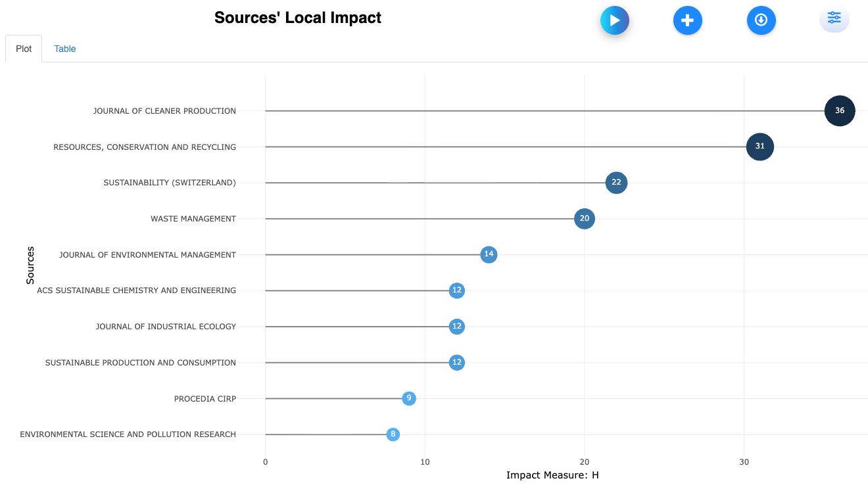Click the 'Sources' Local Impact' heading
The width and height of the screenshot is (868, 489).
click(x=298, y=18)
